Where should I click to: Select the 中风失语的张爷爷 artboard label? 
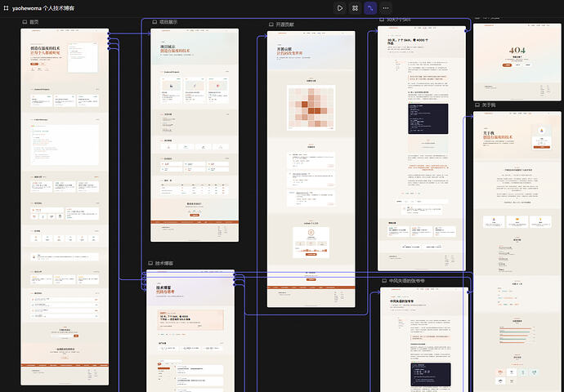tap(407, 281)
